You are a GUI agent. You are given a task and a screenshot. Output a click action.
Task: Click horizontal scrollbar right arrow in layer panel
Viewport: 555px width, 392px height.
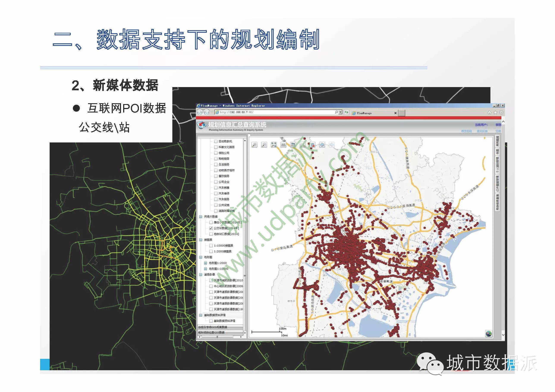coord(241,337)
